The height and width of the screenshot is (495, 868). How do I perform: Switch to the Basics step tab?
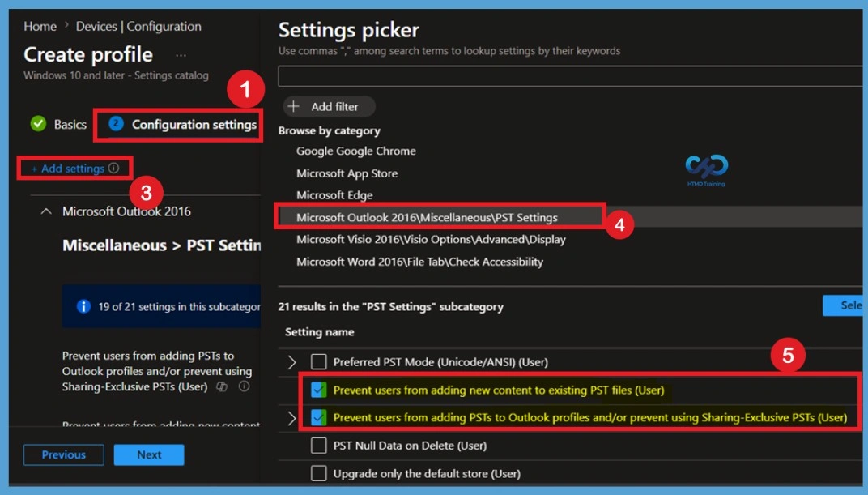(70, 125)
